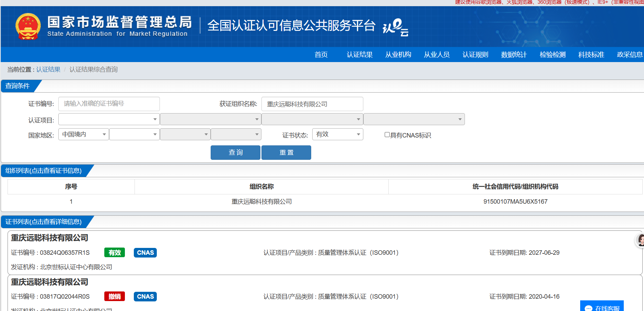Open the third 国家地区 dropdown

(x=185, y=134)
